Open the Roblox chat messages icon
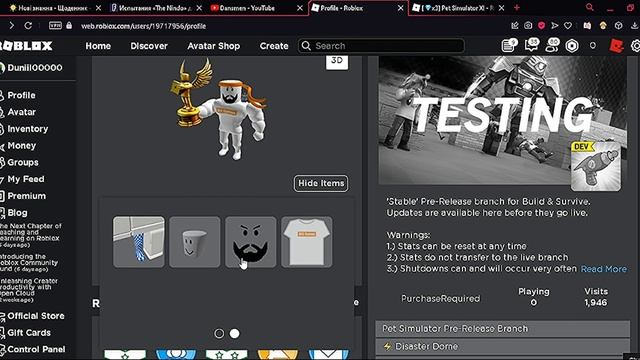 [531, 45]
